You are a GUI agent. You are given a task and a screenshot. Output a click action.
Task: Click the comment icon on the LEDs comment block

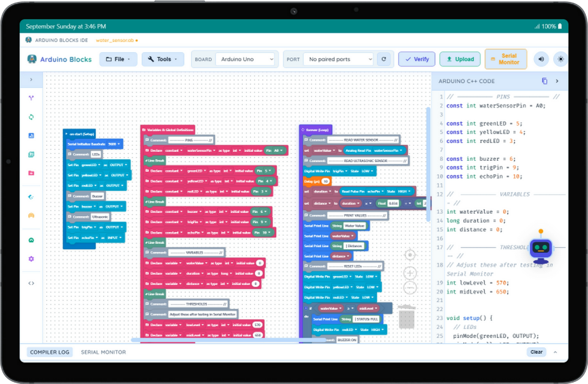tap(70, 154)
